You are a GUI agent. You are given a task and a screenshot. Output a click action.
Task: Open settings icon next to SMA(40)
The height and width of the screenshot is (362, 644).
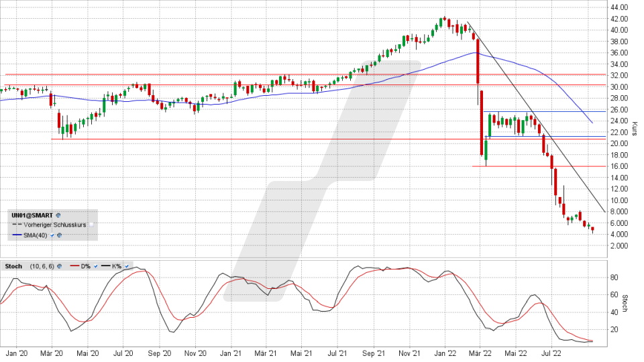[x=60, y=235]
